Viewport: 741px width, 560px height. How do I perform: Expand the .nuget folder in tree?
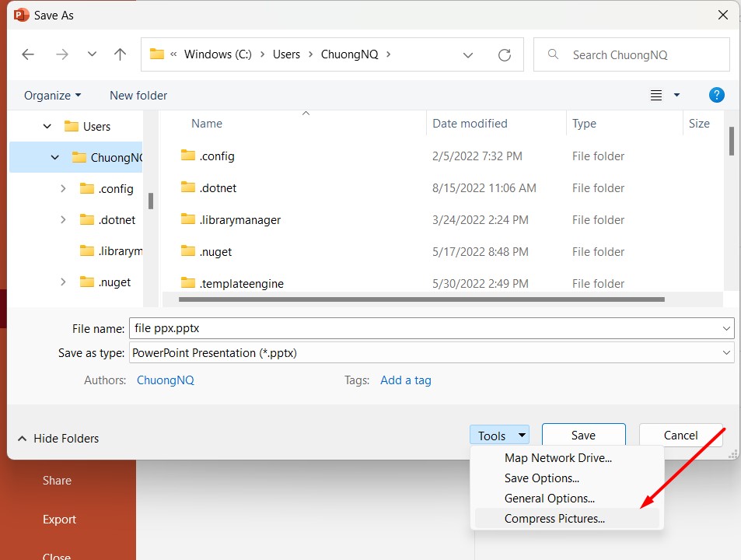click(x=63, y=282)
